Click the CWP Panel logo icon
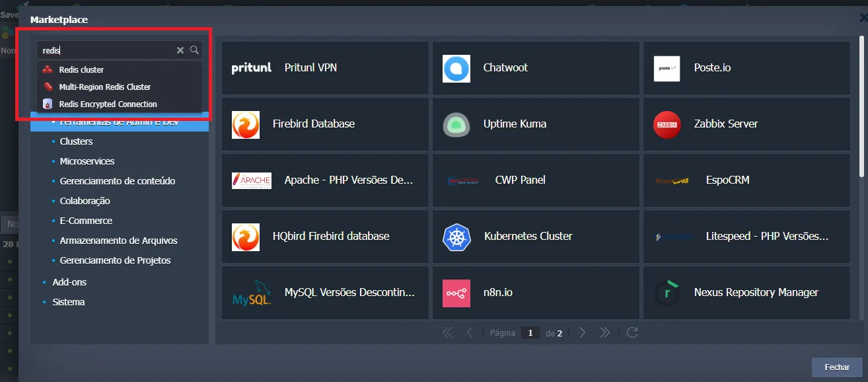This screenshot has height=382, width=868. 462,180
